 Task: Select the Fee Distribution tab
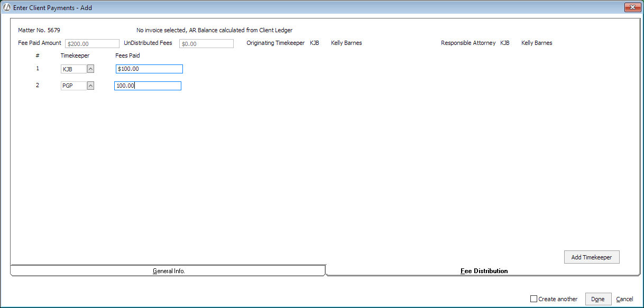click(x=484, y=270)
